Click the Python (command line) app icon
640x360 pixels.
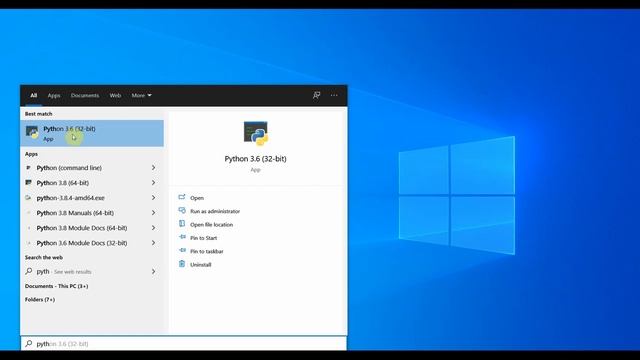(28, 168)
